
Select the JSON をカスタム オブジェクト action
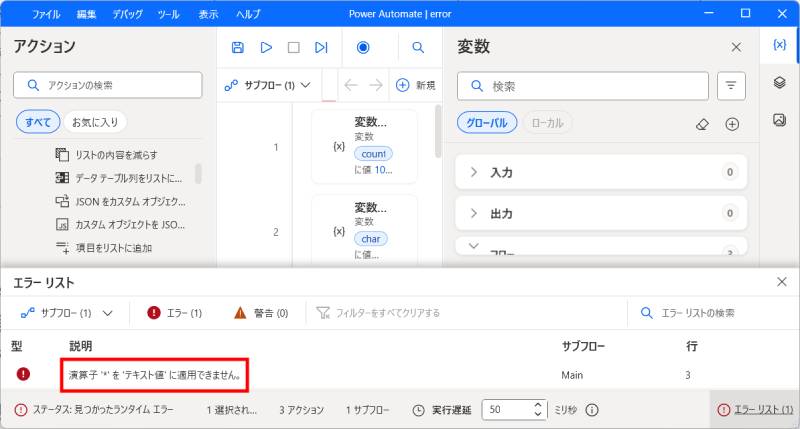120,201
